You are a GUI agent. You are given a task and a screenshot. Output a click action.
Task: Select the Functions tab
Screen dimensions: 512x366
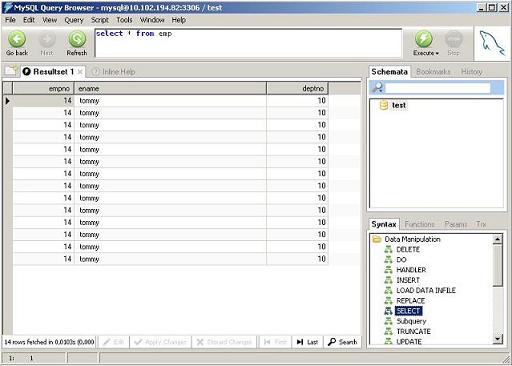(x=420, y=224)
